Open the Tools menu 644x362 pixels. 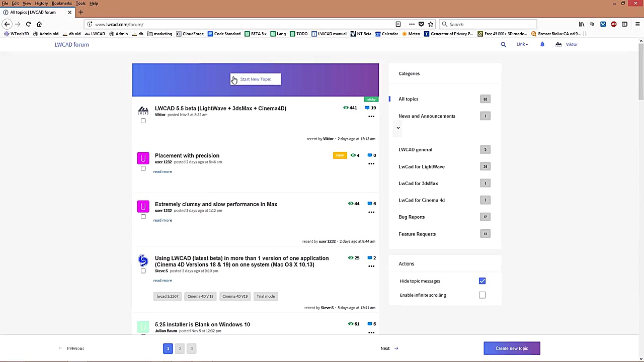pyautogui.click(x=80, y=4)
